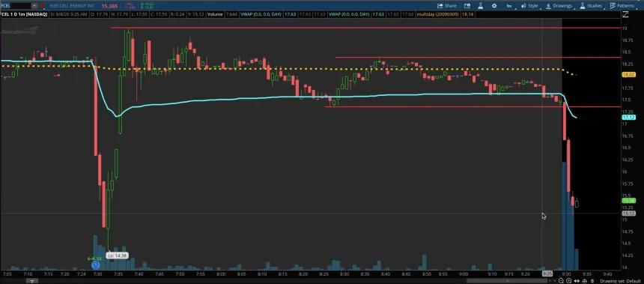This screenshot has height=284, width=644.
Task: Open the Studies menu
Action: click(x=591, y=6)
